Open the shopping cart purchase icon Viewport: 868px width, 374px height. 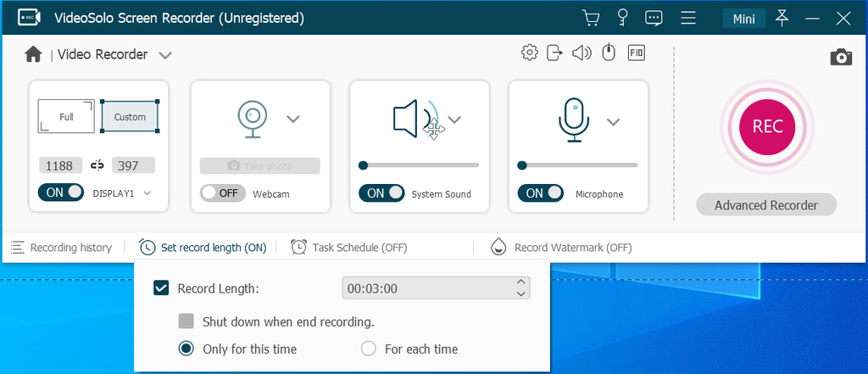click(591, 19)
